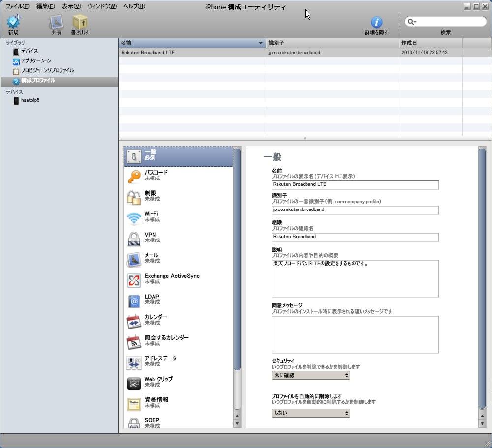Toggle 詳細を隠す info icon

(x=376, y=22)
